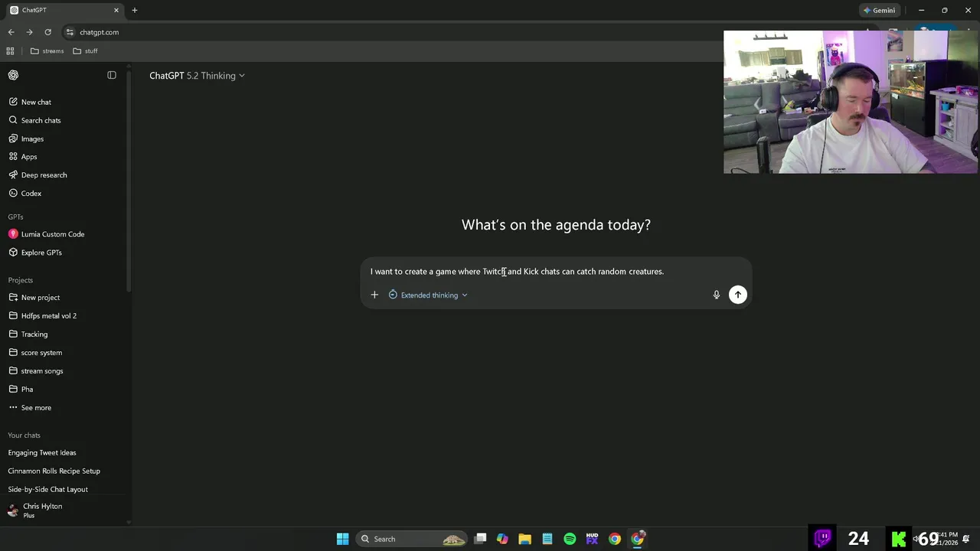
Task: Open Notepad from the taskbar
Action: (547, 539)
